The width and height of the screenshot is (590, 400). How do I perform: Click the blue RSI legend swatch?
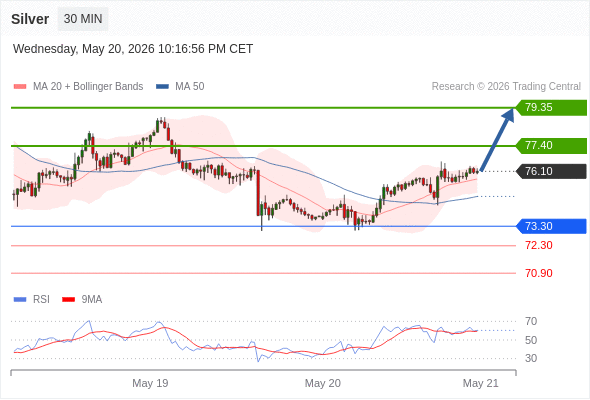tap(20, 300)
